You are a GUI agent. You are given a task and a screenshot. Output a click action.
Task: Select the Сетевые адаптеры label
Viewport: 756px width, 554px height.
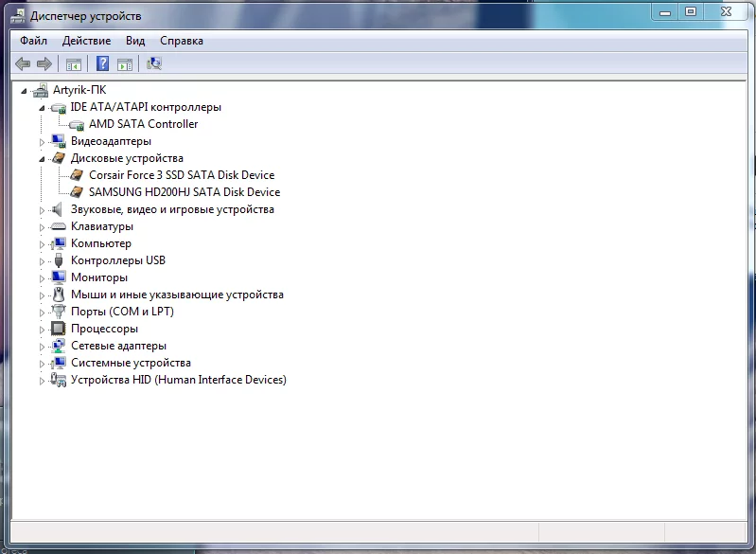point(118,346)
